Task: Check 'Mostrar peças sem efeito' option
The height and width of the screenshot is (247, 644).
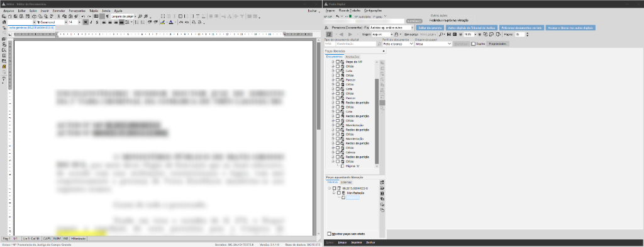Action: [x=329, y=234]
